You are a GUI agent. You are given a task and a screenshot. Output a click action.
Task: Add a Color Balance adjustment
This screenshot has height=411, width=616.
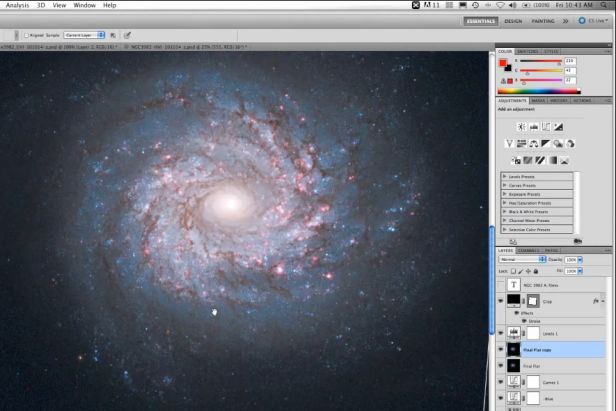(x=534, y=144)
